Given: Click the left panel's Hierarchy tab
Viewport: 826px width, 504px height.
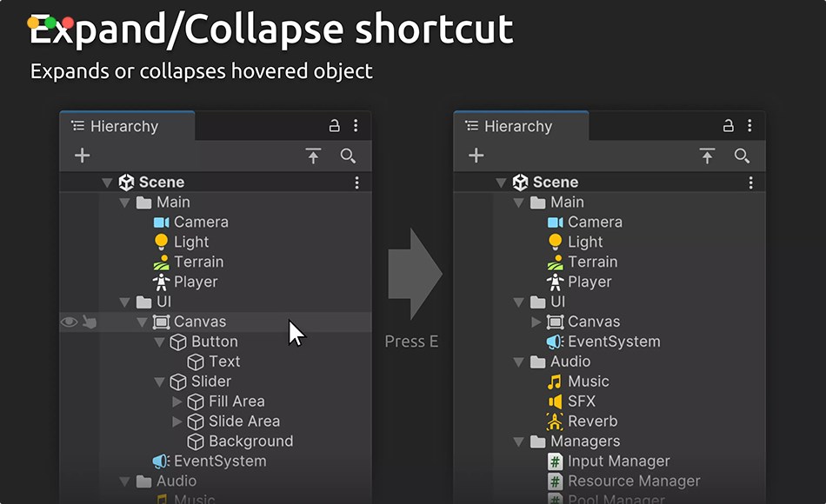Looking at the screenshot, I should pos(116,125).
